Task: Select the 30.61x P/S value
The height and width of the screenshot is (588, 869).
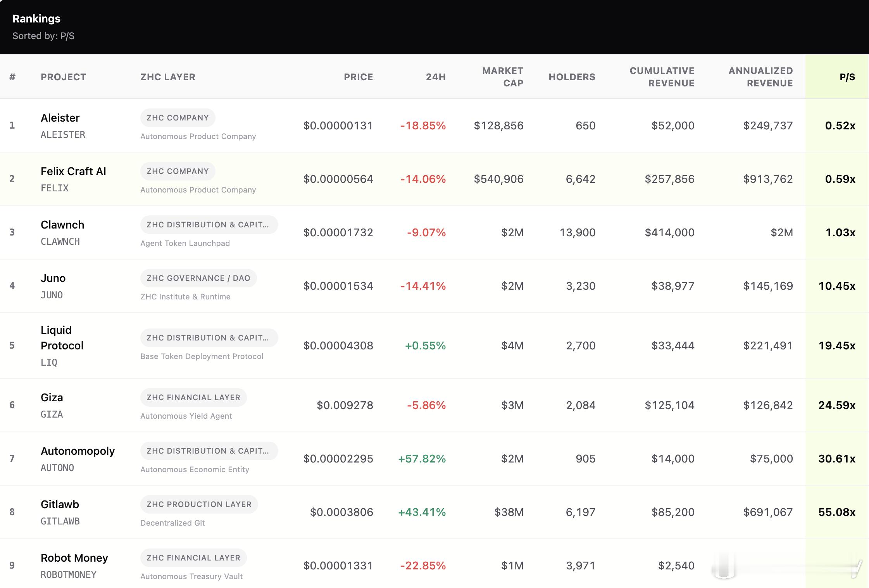Action: 837,459
